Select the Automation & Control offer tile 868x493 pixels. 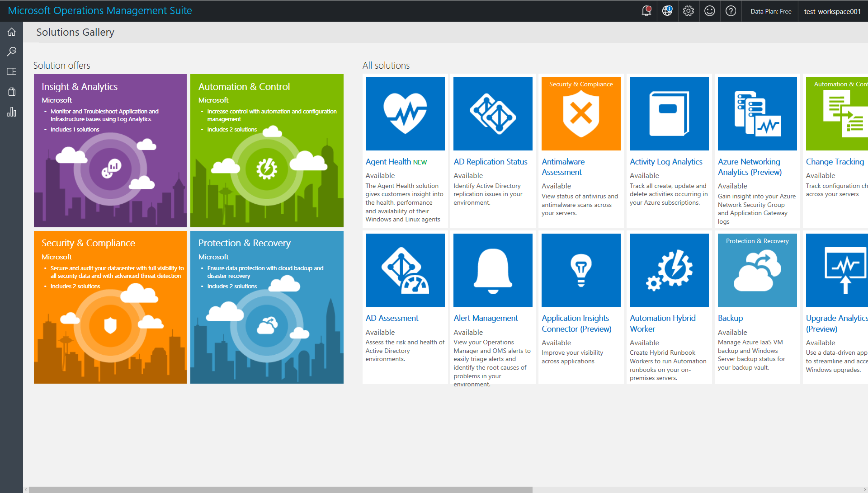pyautogui.click(x=267, y=150)
